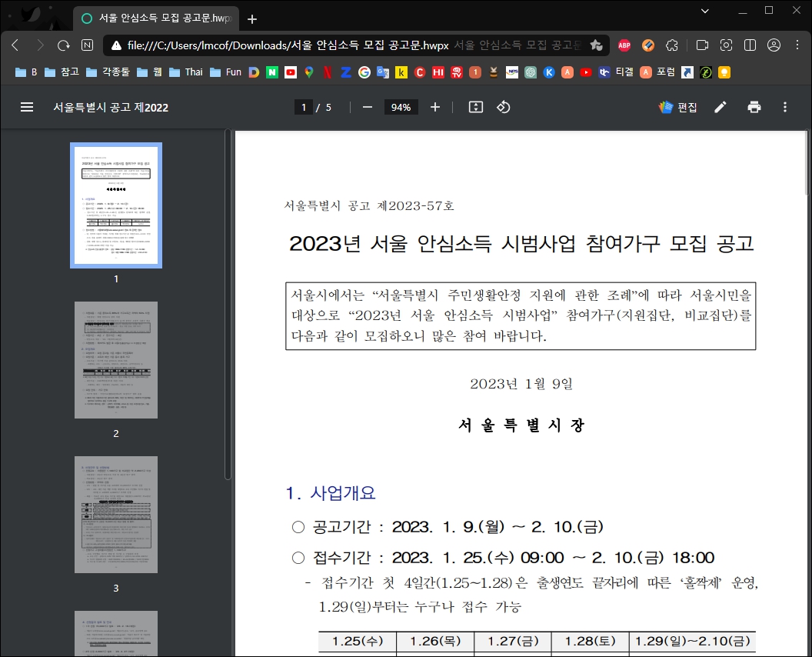Image resolution: width=812 pixels, height=657 pixels.
Task: Open the 각종툴 bookmarks folder
Action: tap(108, 72)
